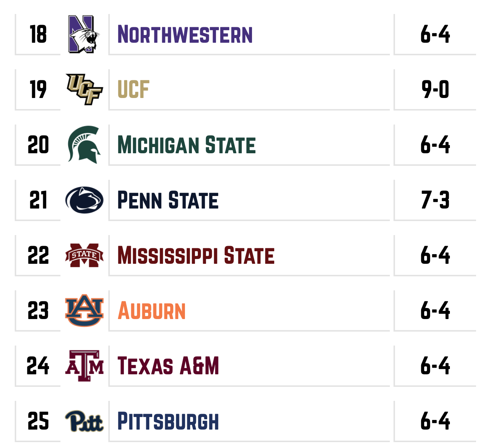The image size is (479, 448).
Task: Select rank number 18 cell
Action: pos(38,34)
